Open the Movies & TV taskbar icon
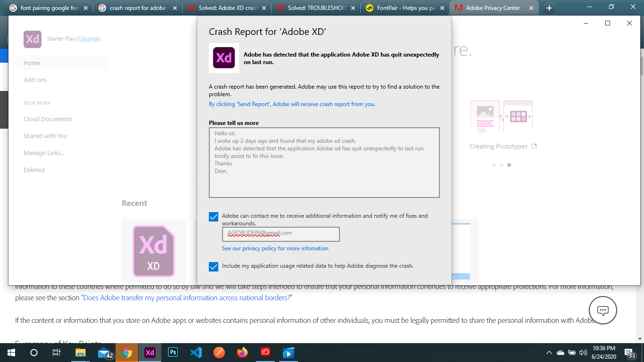 pos(289,353)
